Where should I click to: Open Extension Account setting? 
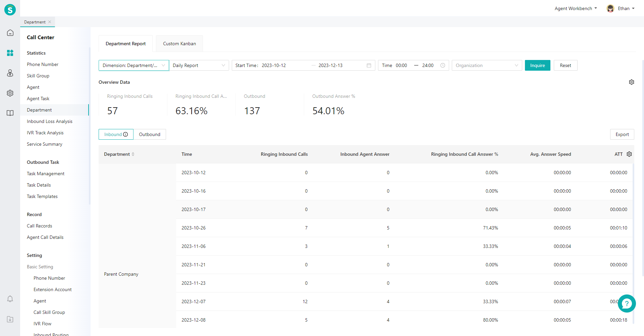pos(53,289)
